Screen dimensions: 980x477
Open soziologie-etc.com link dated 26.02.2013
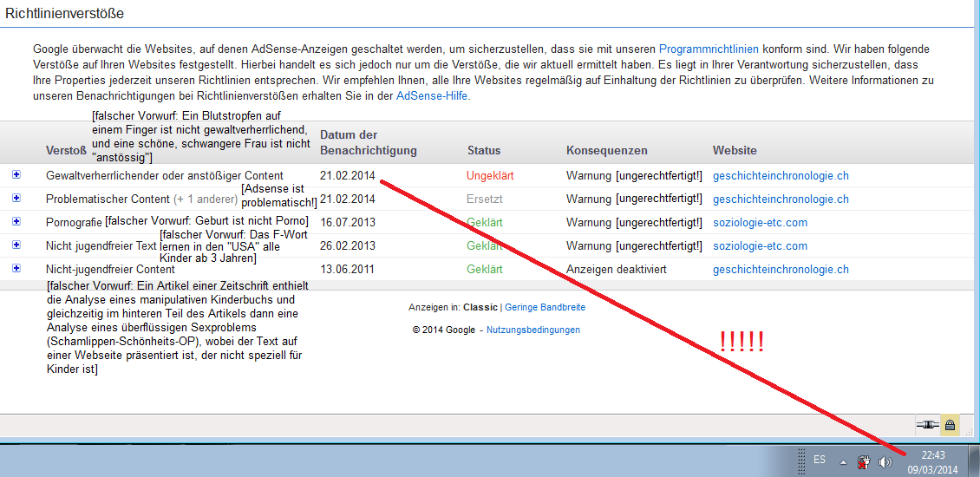tap(760, 246)
